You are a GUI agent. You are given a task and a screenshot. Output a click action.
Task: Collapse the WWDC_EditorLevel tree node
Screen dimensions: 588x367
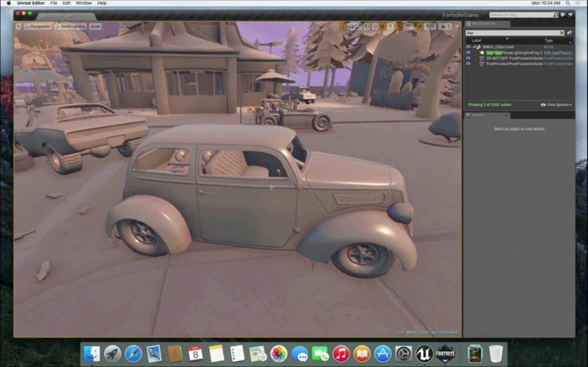(x=474, y=47)
